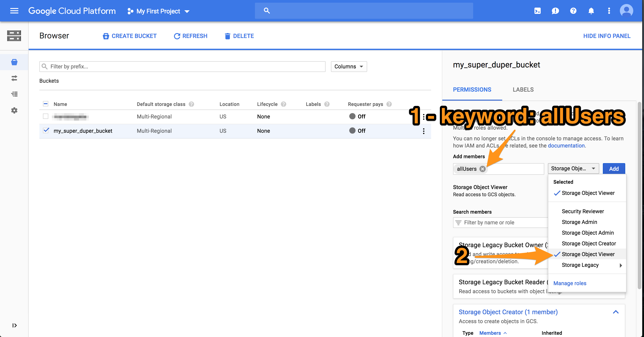
Task: Choose Security Reviewer role
Action: click(x=587, y=211)
